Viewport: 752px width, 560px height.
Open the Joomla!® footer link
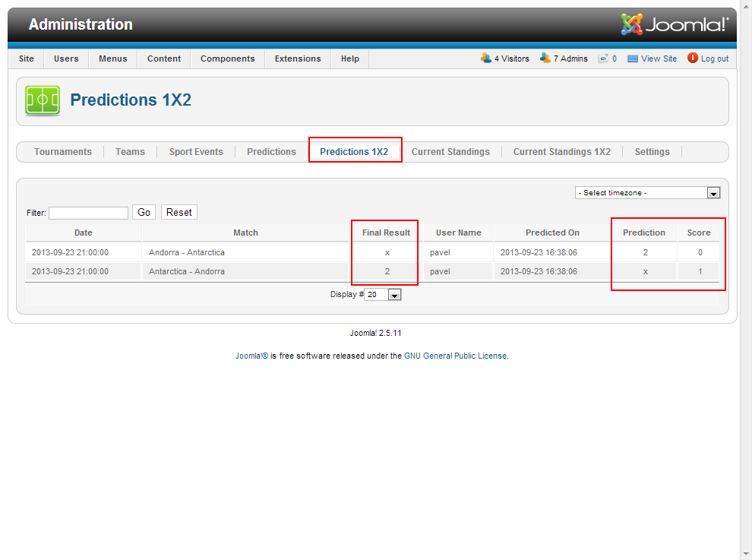251,356
